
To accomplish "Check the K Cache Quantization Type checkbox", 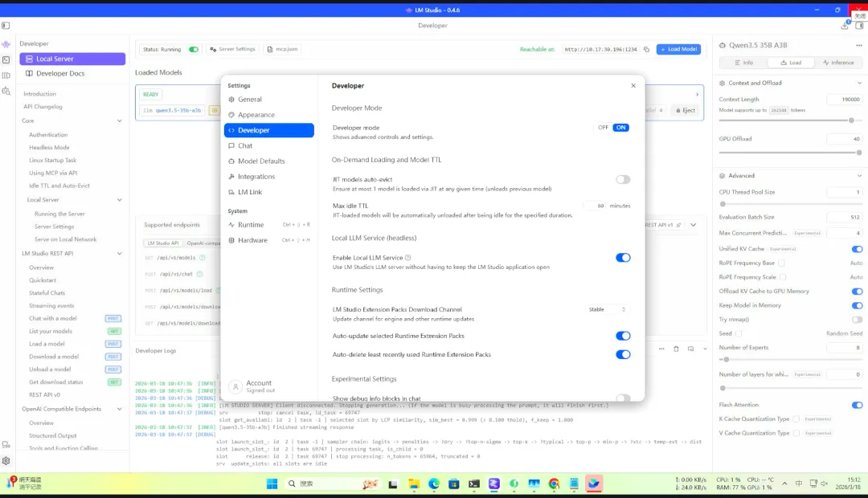I will click(x=796, y=418).
